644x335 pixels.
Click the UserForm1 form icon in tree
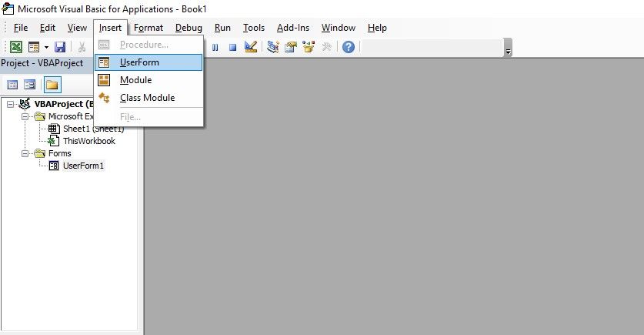click(54, 166)
